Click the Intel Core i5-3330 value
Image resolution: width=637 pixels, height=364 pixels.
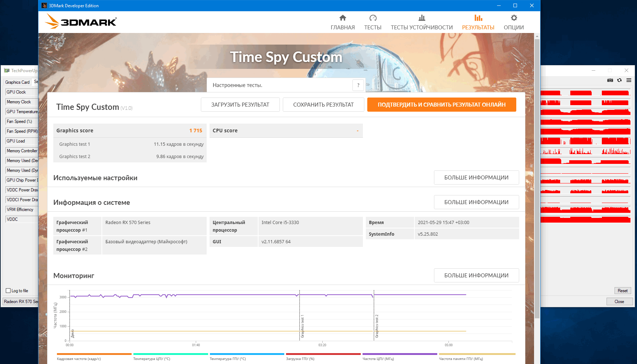click(280, 223)
